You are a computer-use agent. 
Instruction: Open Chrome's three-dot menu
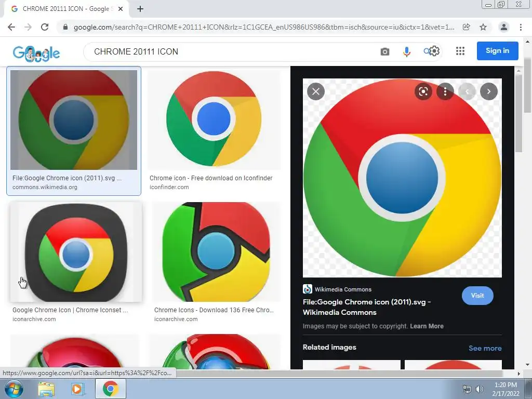click(521, 27)
